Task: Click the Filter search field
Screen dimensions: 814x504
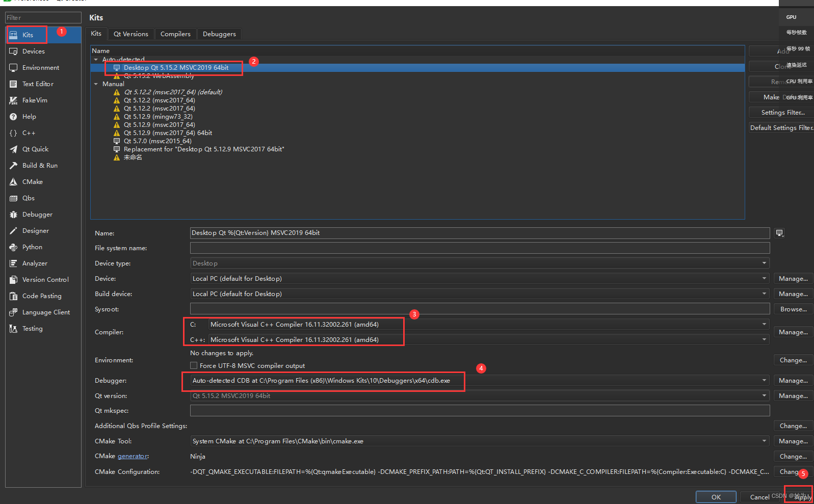Action: (x=43, y=17)
